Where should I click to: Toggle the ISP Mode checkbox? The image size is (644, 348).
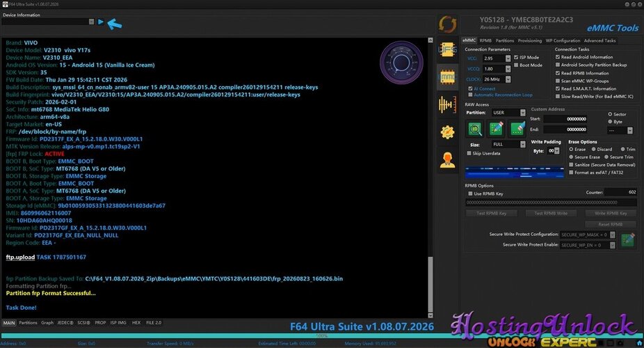pos(516,58)
